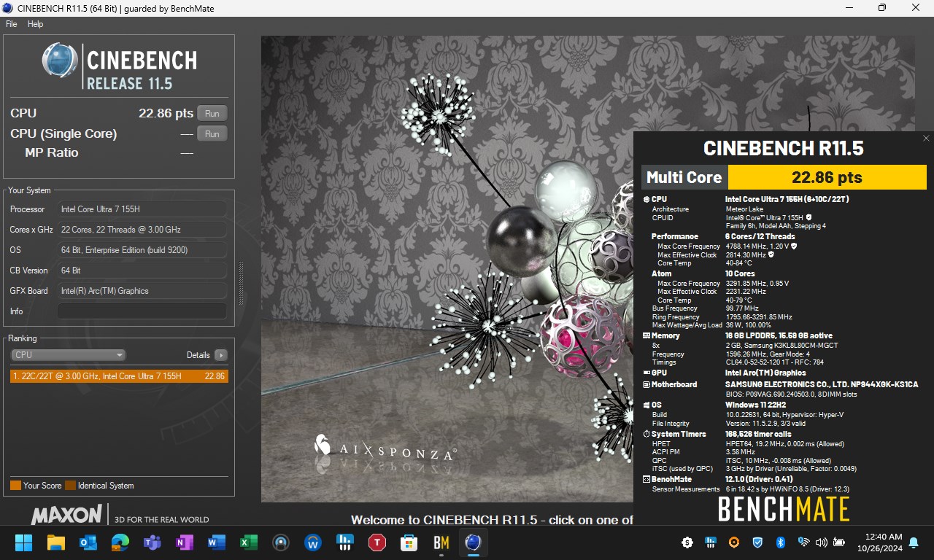Image resolution: width=934 pixels, height=560 pixels.
Task: Run the CPU multi-core benchmark
Action: [212, 113]
